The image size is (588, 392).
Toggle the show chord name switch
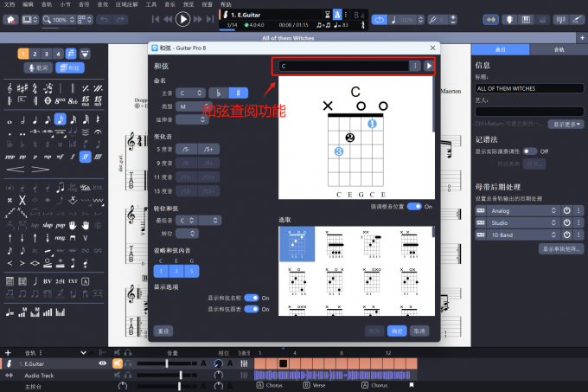click(252, 298)
